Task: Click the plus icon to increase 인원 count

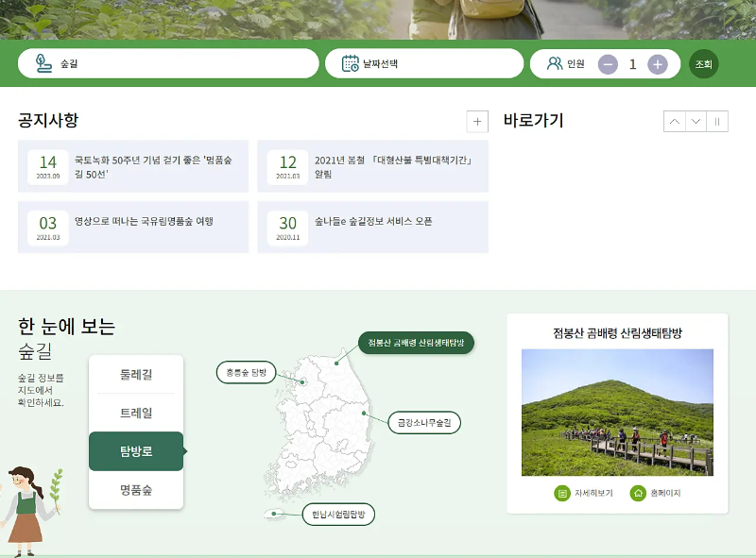Action: (x=656, y=62)
